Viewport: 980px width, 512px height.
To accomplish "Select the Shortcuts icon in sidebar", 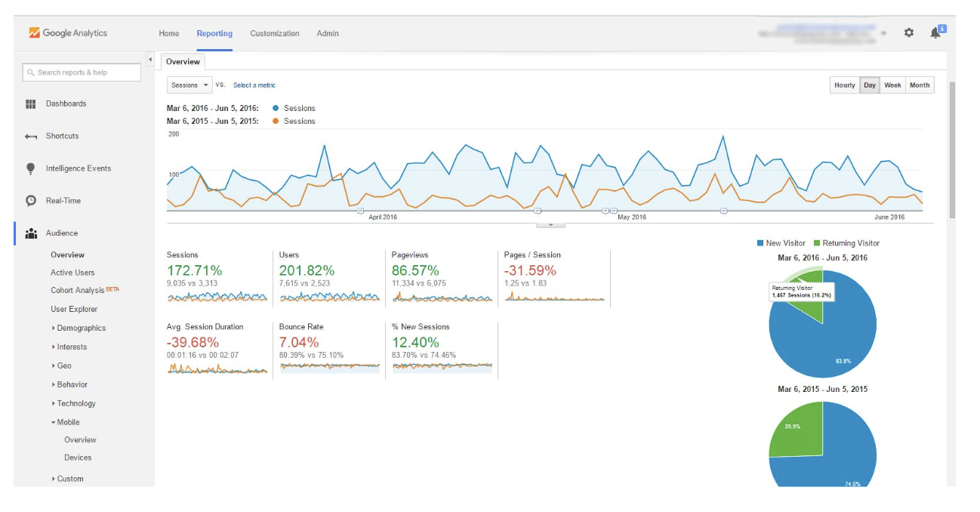I will pyautogui.click(x=31, y=136).
